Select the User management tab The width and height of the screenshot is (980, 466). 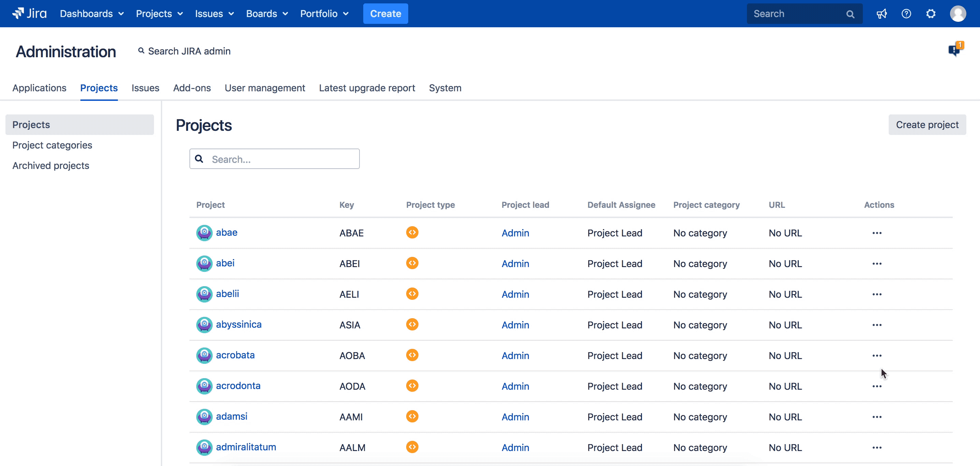pyautogui.click(x=264, y=88)
